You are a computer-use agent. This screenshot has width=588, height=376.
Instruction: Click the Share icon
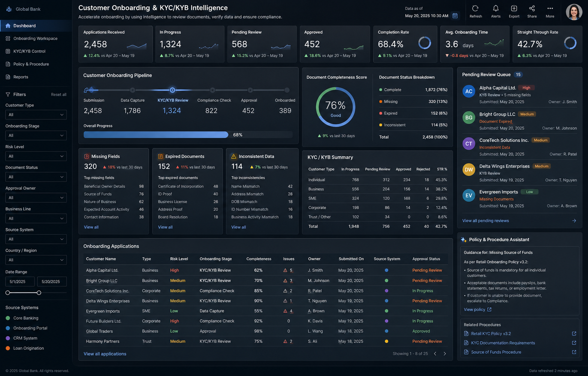point(532,9)
